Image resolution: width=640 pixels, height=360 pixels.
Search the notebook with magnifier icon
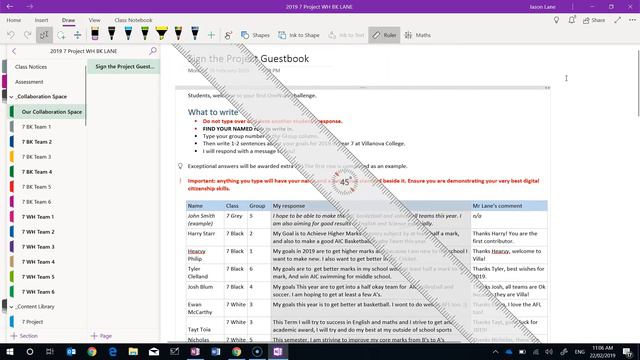tap(153, 51)
